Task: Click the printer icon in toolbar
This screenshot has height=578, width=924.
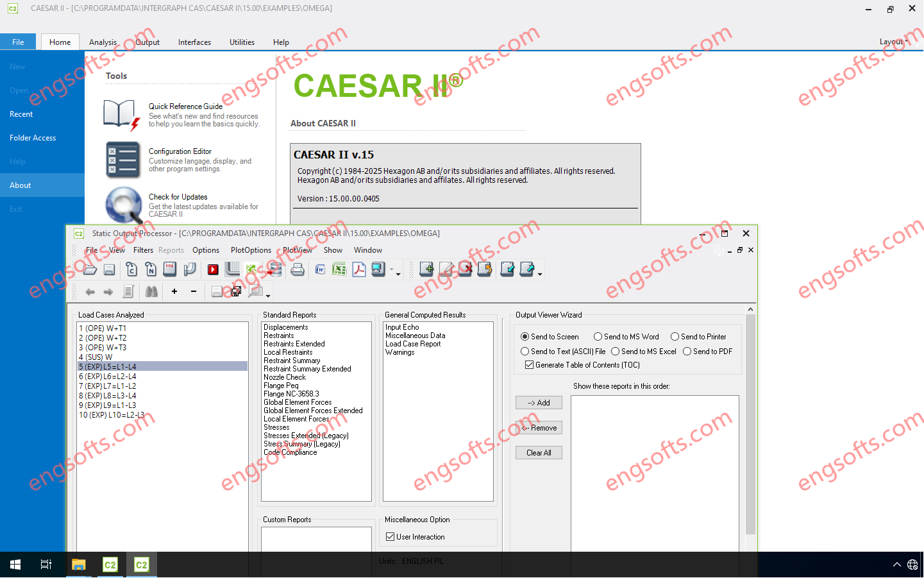Action: point(298,270)
